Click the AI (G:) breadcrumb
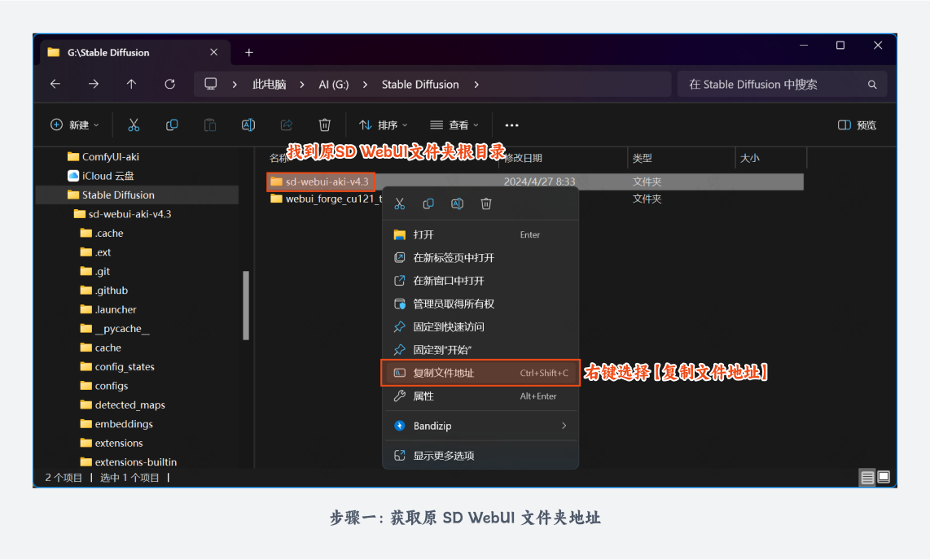 click(x=334, y=85)
